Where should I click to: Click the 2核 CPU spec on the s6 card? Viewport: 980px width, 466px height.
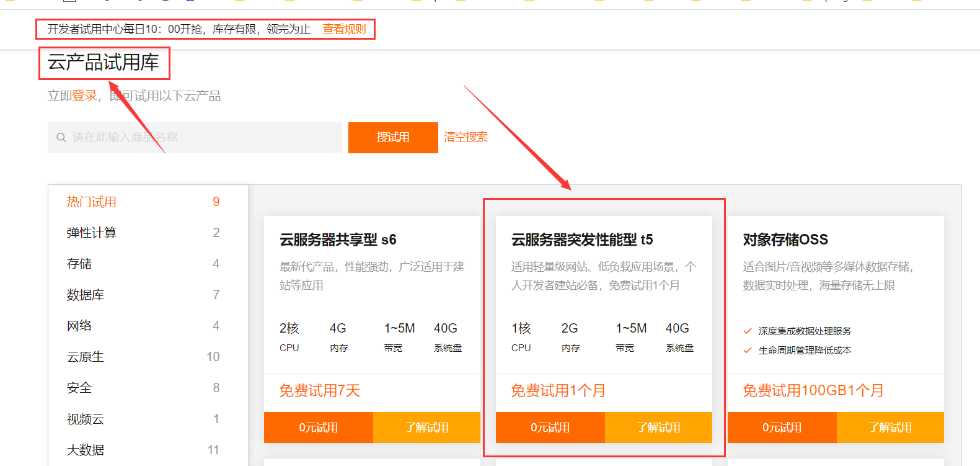289,337
